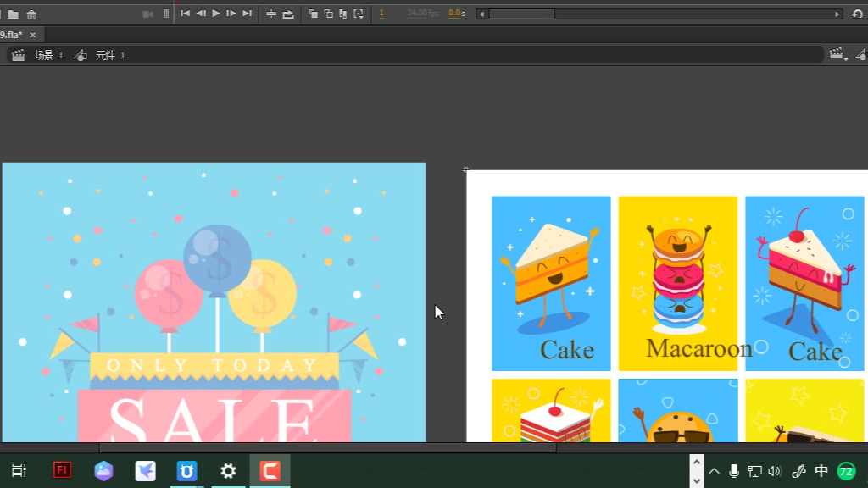Open Adobe Flash from the taskbar
The height and width of the screenshot is (488, 868).
(x=62, y=470)
